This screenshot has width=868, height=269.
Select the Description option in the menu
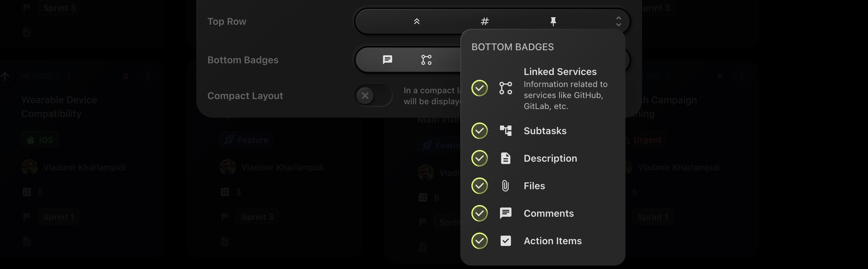point(550,158)
